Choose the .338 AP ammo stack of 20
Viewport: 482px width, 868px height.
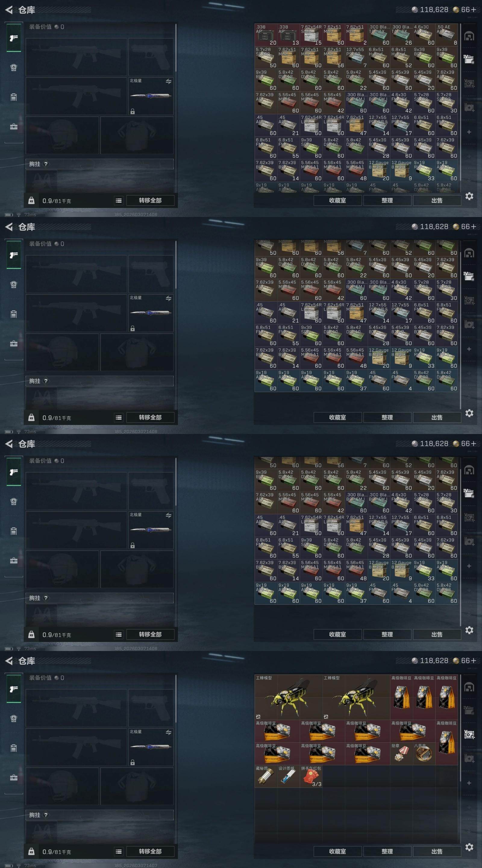(266, 35)
